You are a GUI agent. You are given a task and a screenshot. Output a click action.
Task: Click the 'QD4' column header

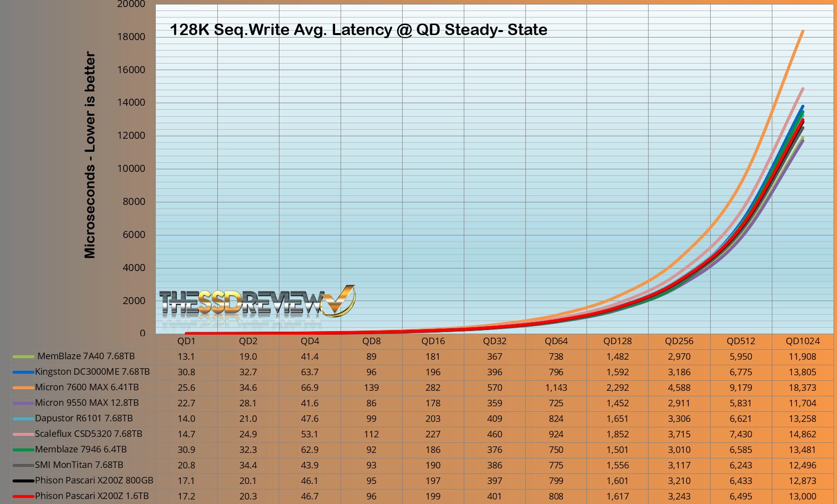[310, 341]
